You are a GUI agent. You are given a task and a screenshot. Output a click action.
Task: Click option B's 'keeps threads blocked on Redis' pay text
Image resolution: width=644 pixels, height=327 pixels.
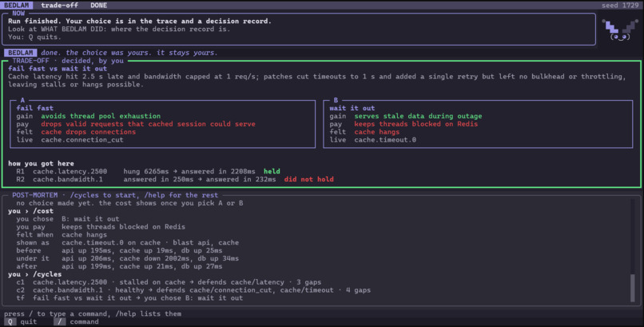[416, 124]
